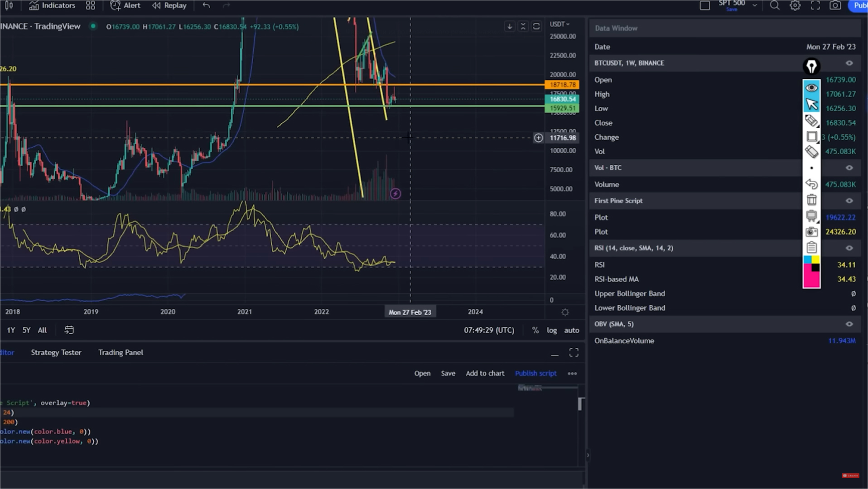Toggle visibility eye for First Pine Script
This screenshot has height=489, width=868.
click(x=849, y=201)
